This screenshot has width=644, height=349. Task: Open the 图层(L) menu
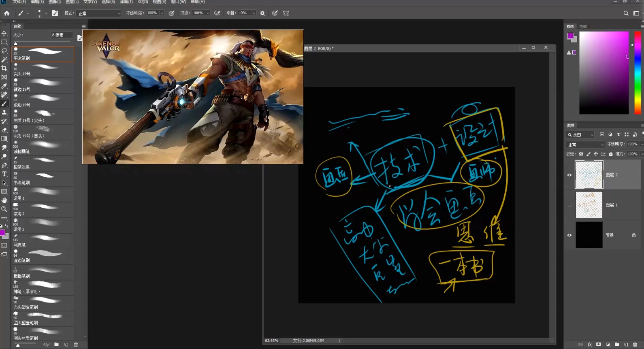point(72,2)
